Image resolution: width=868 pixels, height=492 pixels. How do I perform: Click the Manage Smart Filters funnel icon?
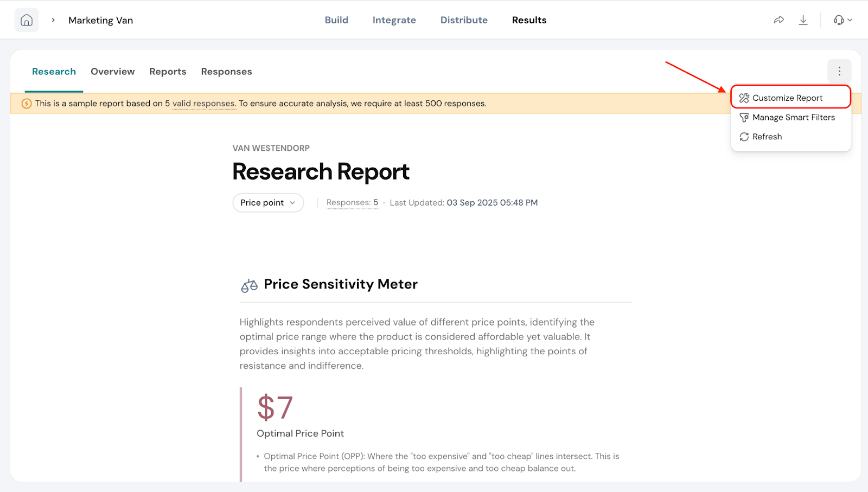(744, 118)
